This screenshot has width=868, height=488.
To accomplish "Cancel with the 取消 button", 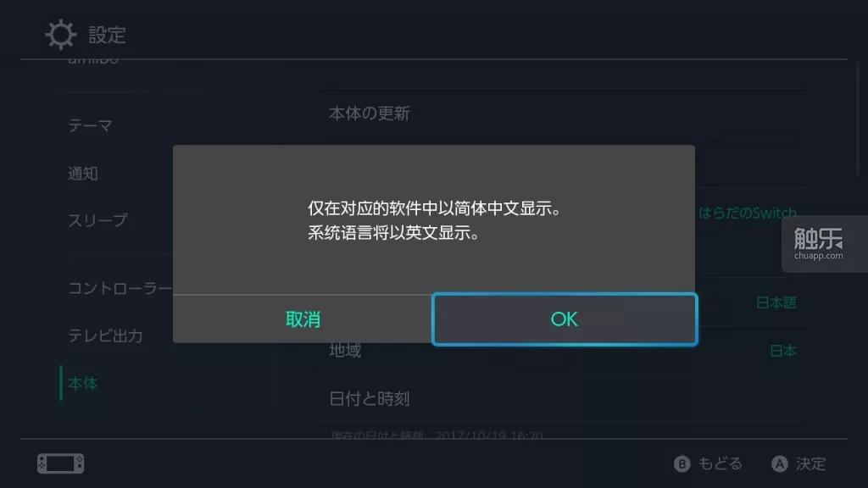I will click(303, 319).
